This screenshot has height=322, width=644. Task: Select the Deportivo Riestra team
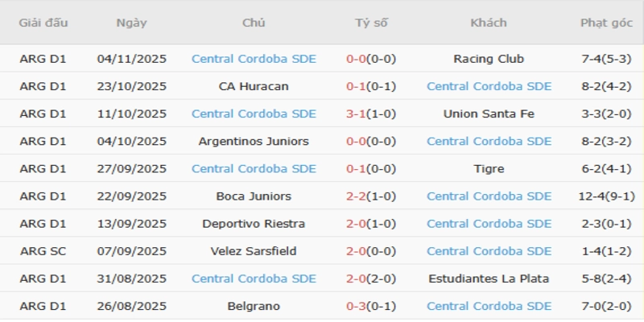254,223
